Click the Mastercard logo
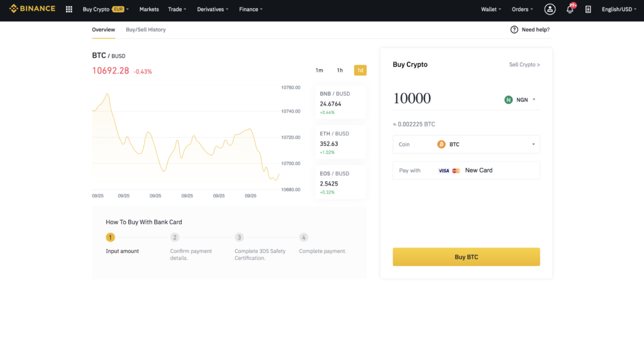The width and height of the screenshot is (644, 339). (456, 170)
